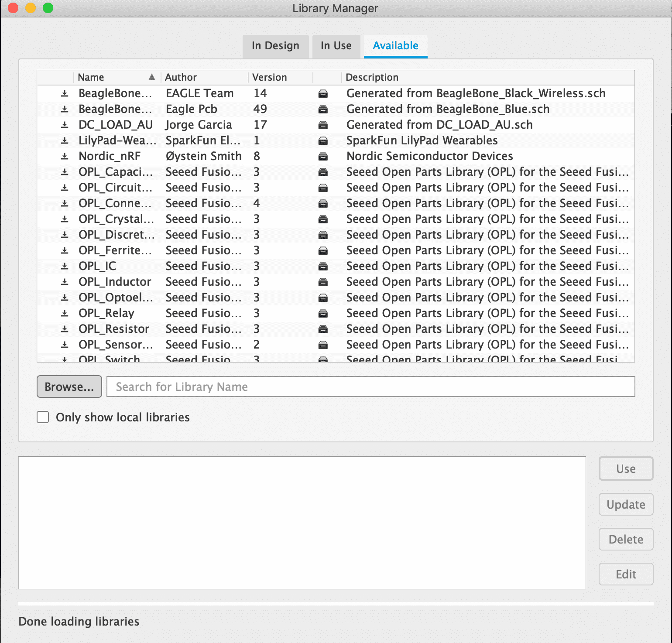Viewport: 672px width, 643px height.
Task: Click the Delete button
Action: point(626,539)
